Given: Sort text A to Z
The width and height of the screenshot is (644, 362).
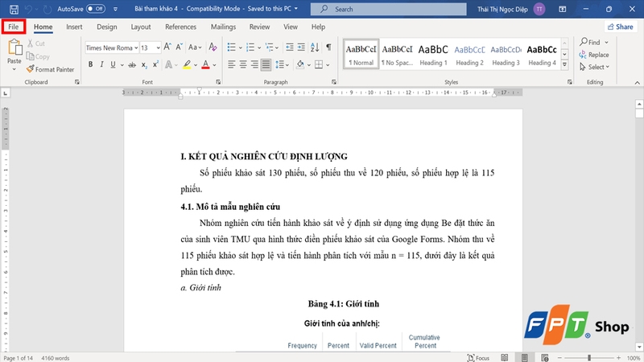Looking at the screenshot, I should coord(315,47).
